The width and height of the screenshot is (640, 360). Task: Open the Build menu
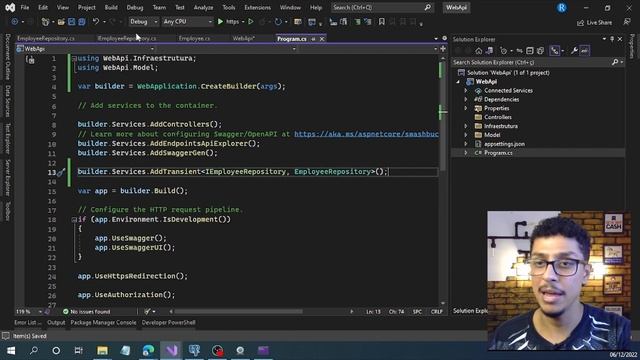111,7
